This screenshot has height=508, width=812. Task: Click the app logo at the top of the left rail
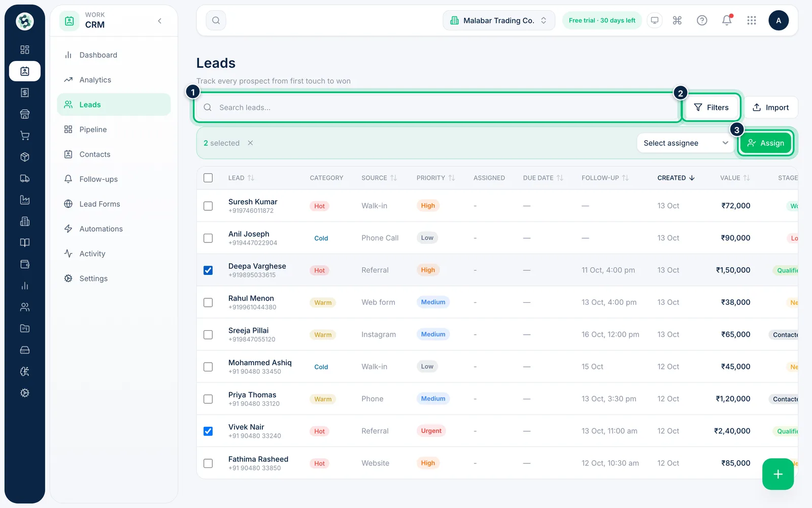pos(25,21)
